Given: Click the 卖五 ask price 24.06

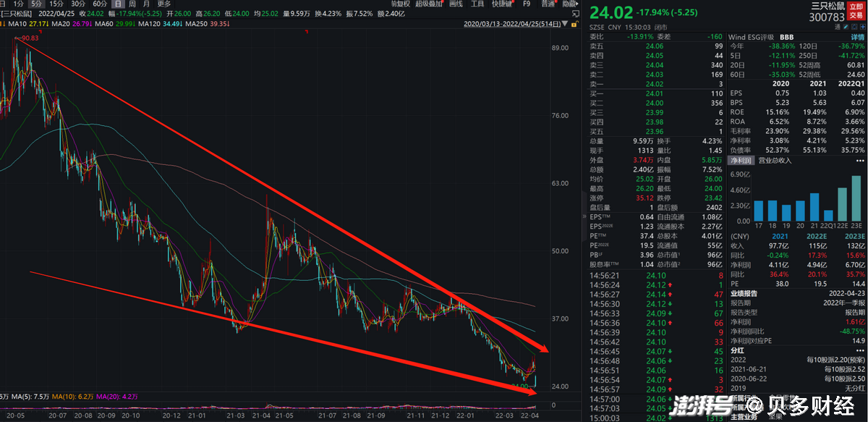Looking at the screenshot, I should point(655,46).
